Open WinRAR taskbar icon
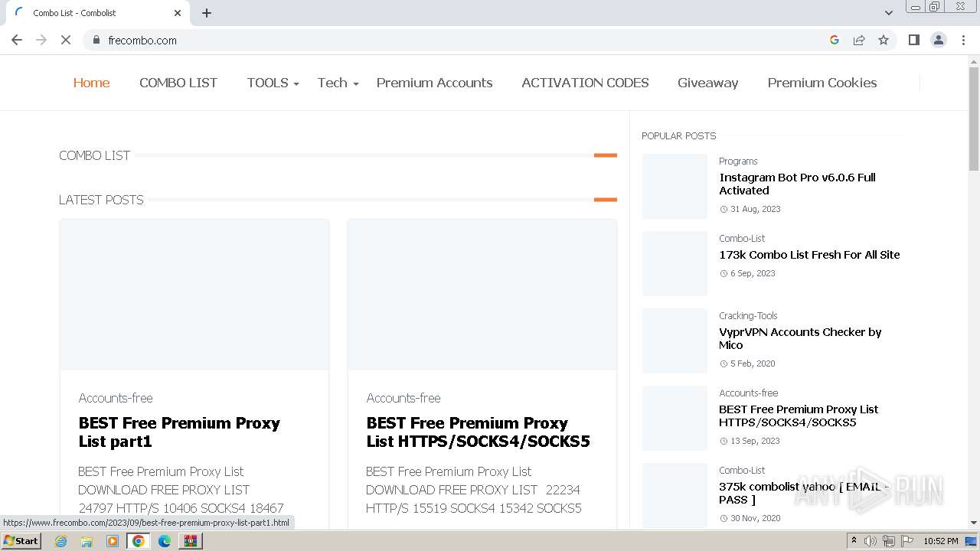This screenshot has width=980, height=551. pyautogui.click(x=191, y=541)
